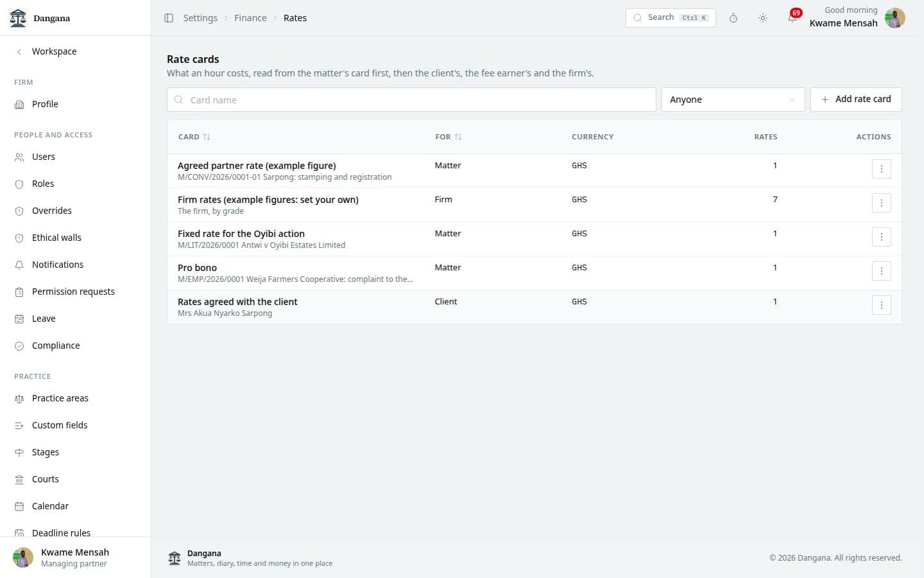Click the Courts building icon
This screenshot has width=924, height=578.
19,479
